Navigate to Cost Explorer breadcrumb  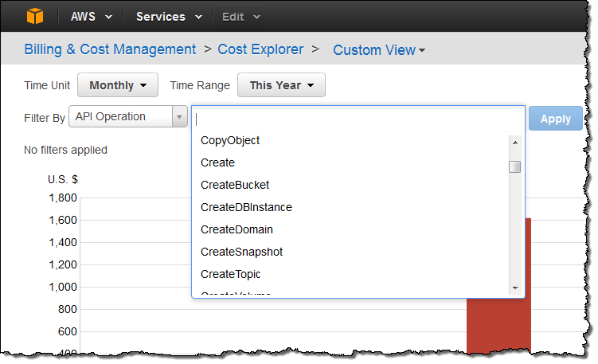[260, 49]
